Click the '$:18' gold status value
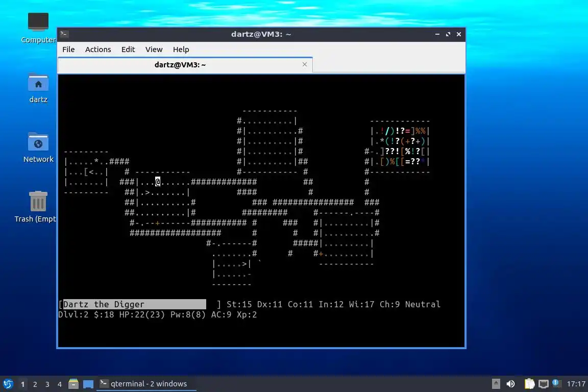This screenshot has height=392, width=588. pyautogui.click(x=104, y=314)
